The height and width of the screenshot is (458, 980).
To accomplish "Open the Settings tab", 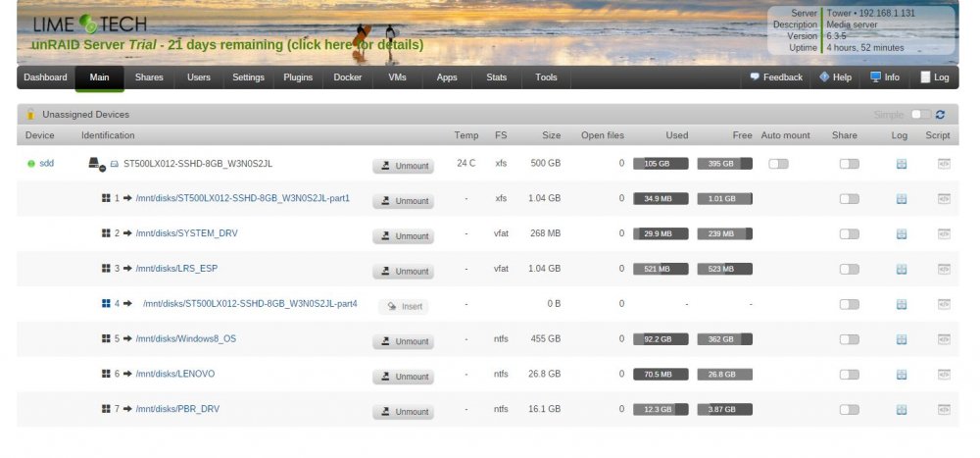I will click(x=248, y=77).
